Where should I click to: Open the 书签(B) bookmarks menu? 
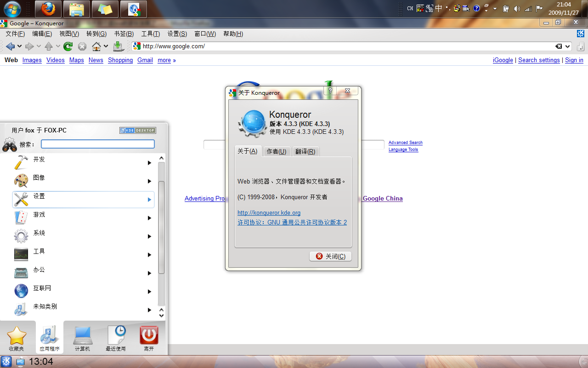[x=124, y=34]
